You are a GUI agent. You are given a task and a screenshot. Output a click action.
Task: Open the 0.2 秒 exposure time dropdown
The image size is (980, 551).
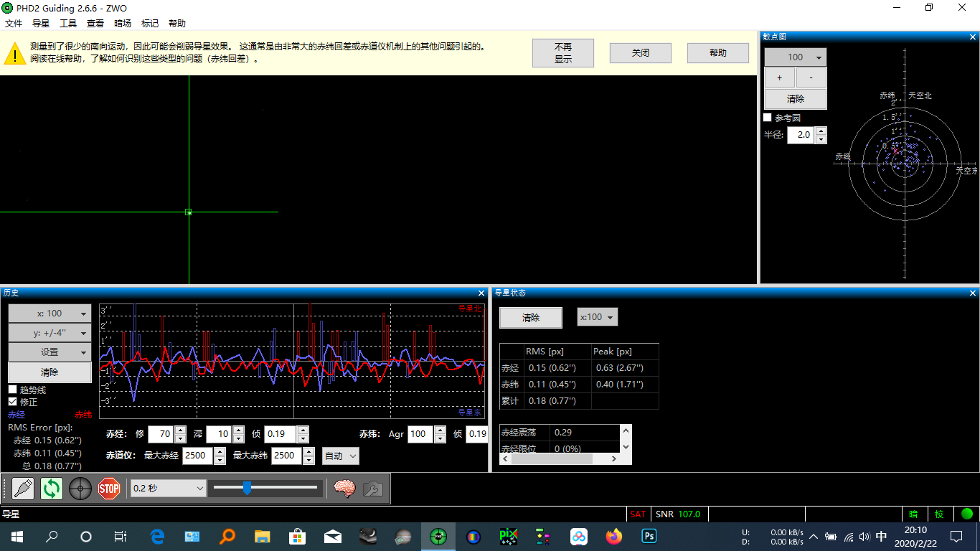(x=169, y=489)
